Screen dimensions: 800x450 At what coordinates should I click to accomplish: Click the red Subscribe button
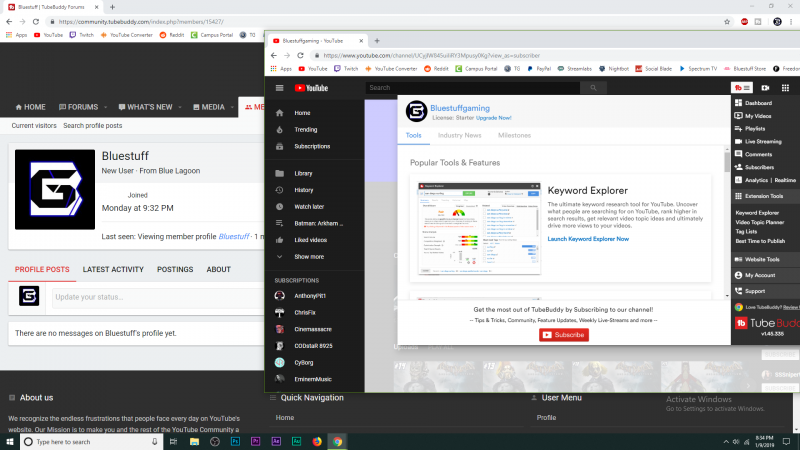tap(564, 335)
